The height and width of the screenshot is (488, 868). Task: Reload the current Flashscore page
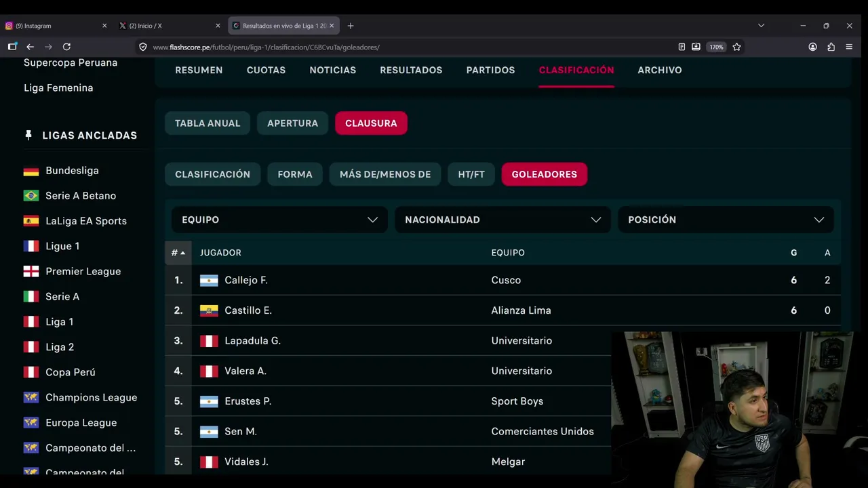point(66,47)
